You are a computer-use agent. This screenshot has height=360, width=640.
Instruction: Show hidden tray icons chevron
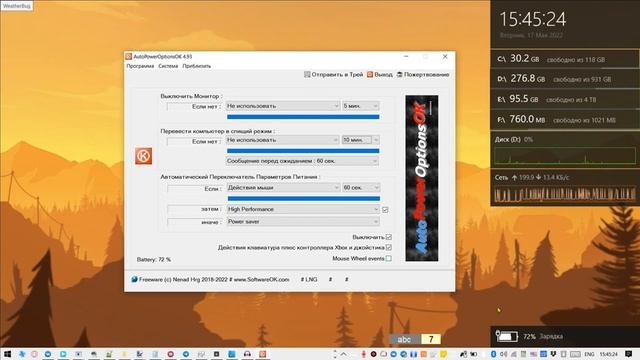point(344,354)
